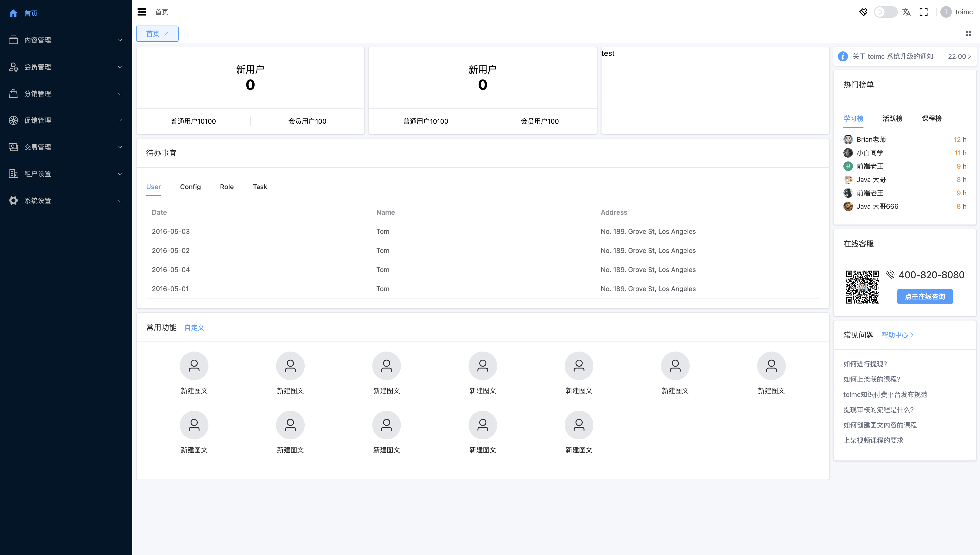The width and height of the screenshot is (980, 555).
Task: Open the tab grid menu icon
Action: (968, 33)
